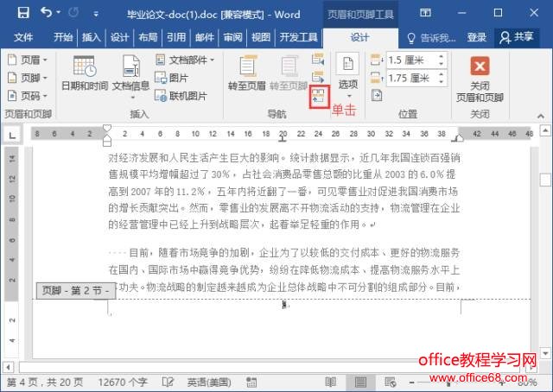Switch to the 审阅 tab

click(232, 37)
